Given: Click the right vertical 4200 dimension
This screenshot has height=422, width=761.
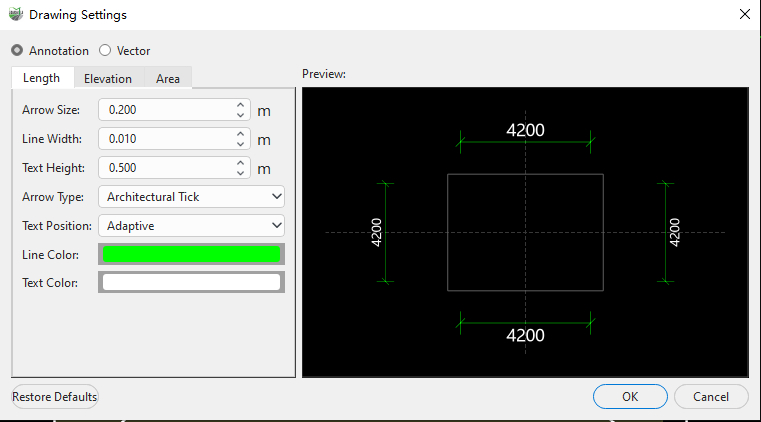Looking at the screenshot, I should tap(675, 232).
